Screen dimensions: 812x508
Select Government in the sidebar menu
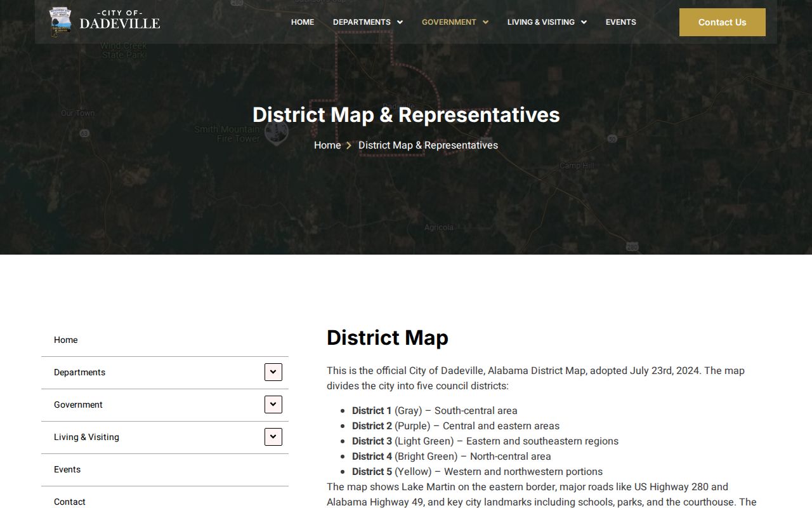[x=78, y=404]
